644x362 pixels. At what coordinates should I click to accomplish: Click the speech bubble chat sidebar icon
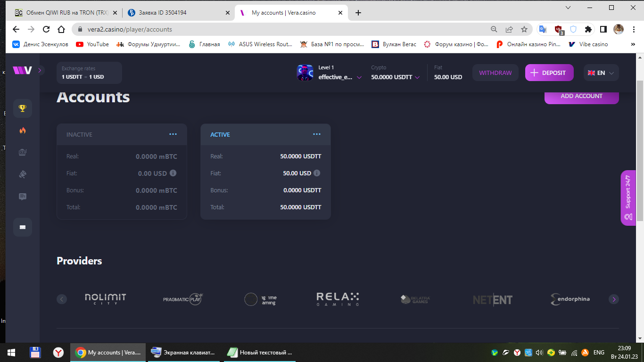pos(22,197)
